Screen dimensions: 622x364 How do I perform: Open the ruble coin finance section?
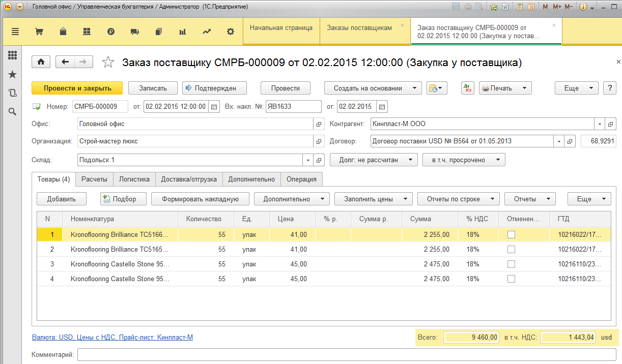coord(111,32)
